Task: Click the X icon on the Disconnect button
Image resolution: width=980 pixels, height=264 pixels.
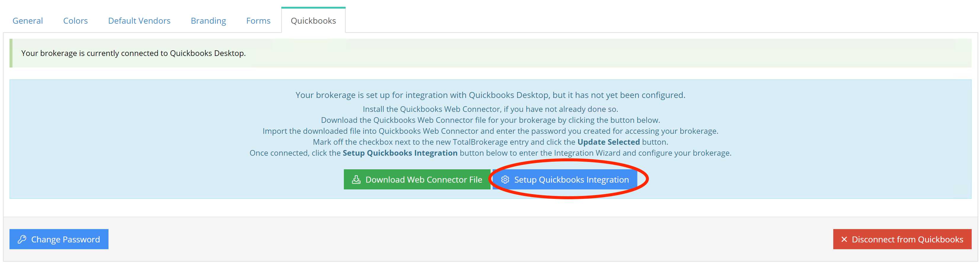Action: 844,239
